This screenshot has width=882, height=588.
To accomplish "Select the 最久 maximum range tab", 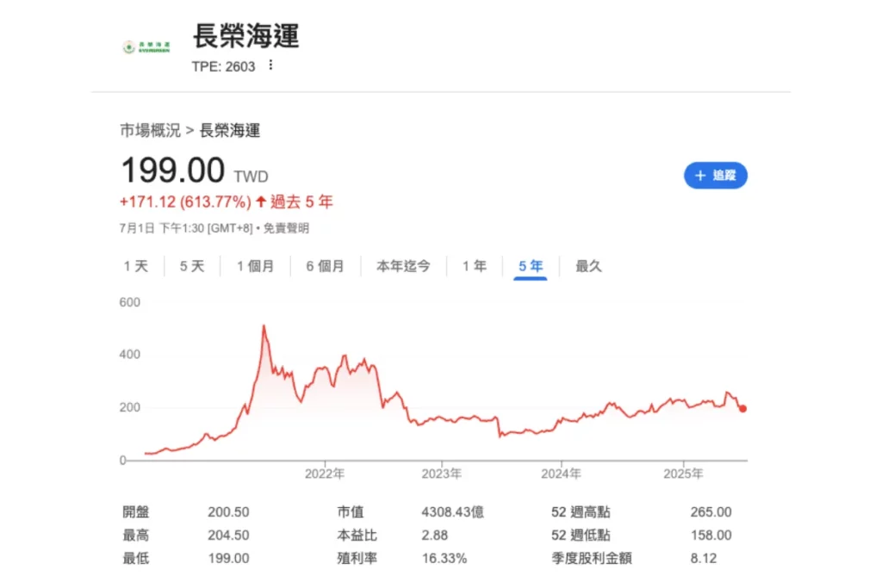I will click(x=588, y=266).
